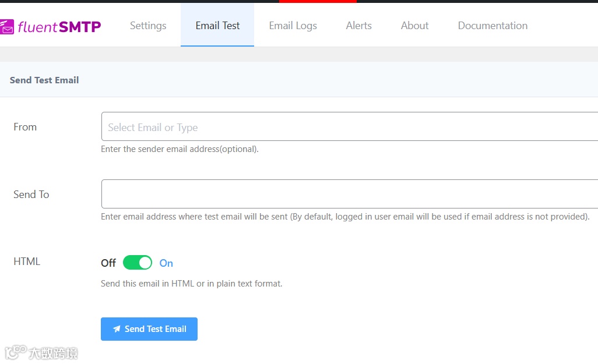Click the HTML field label
The image size is (598, 364).
click(x=27, y=261)
